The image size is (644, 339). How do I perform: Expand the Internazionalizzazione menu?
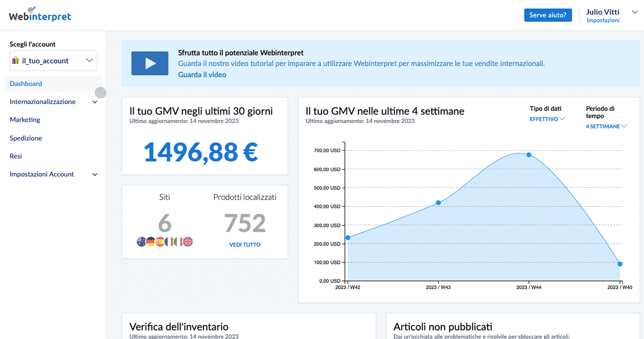coord(95,102)
